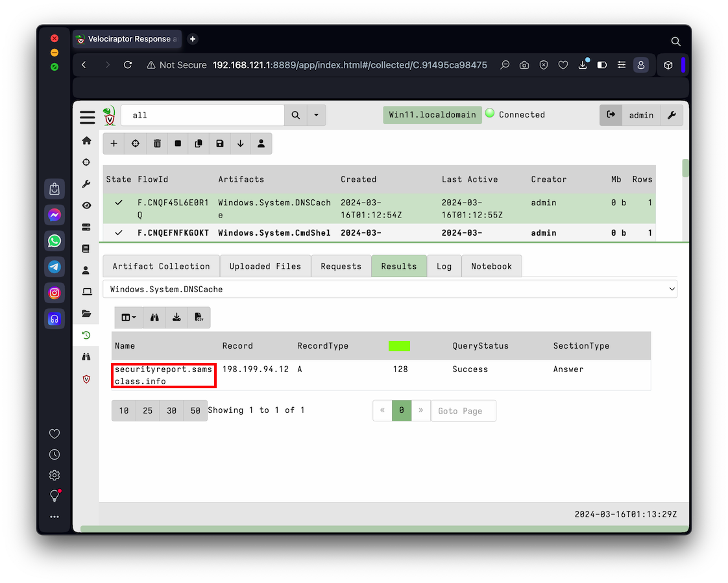Open Server Events eye sidebar icon

[x=86, y=205]
